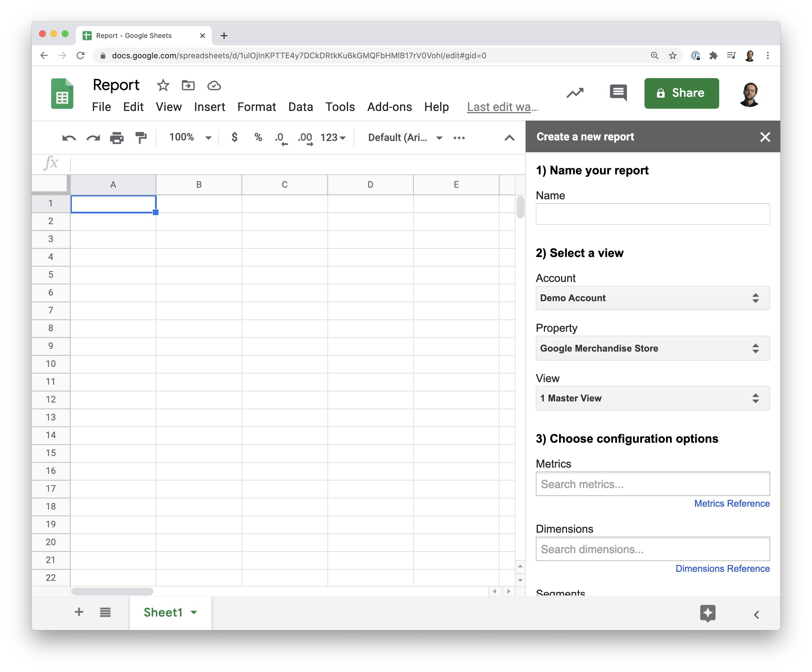Open the Help menu
The width and height of the screenshot is (812, 672).
pyautogui.click(x=436, y=107)
